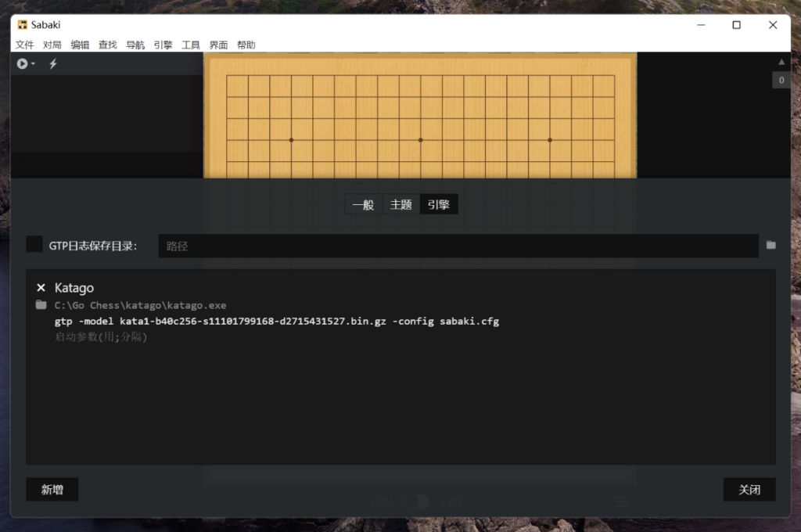Focus the GTP log 路径 input field

pos(458,246)
